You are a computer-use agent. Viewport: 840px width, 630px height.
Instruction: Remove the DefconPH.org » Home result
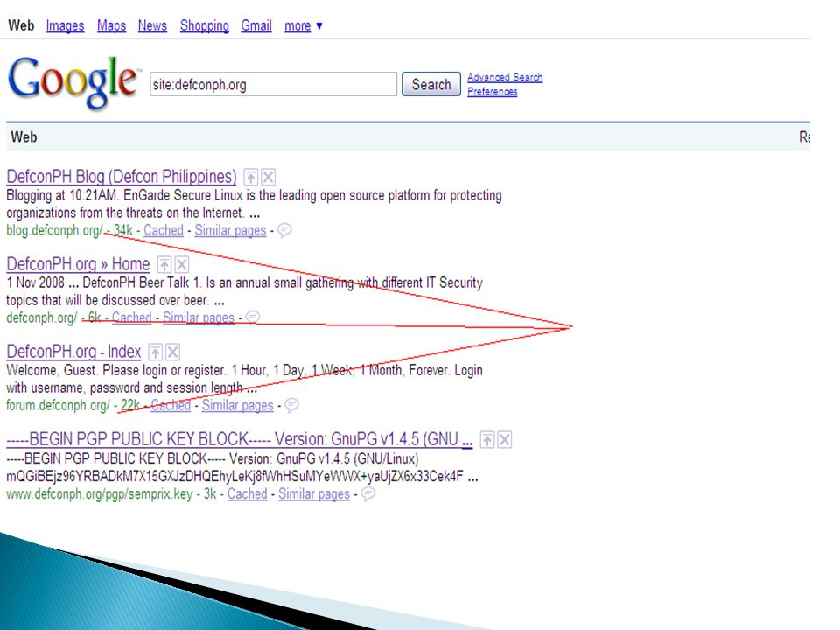coord(182,264)
